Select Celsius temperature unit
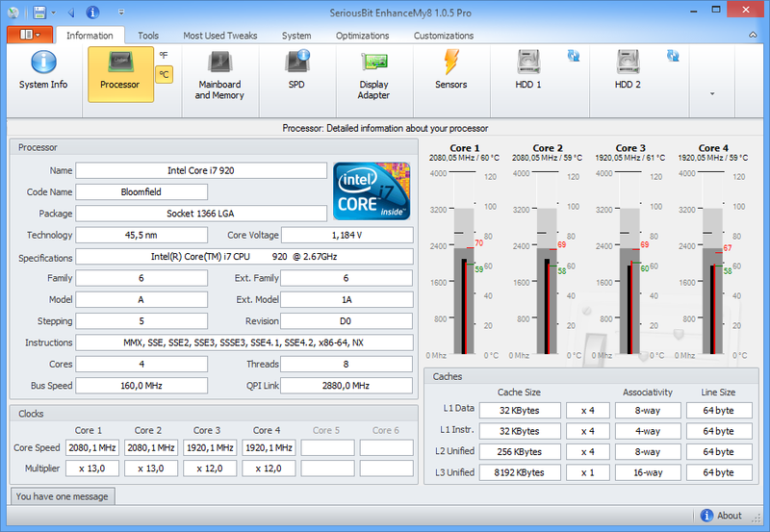This screenshot has height=532, width=770. point(165,74)
